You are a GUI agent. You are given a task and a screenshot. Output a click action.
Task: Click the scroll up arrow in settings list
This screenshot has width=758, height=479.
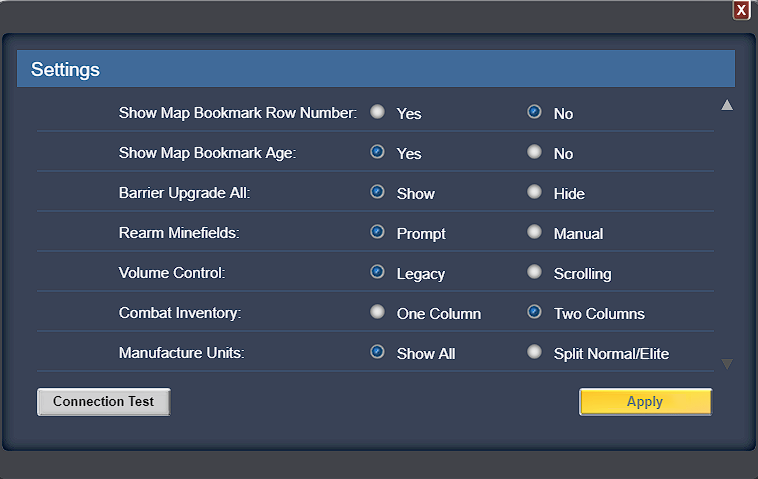point(727,105)
